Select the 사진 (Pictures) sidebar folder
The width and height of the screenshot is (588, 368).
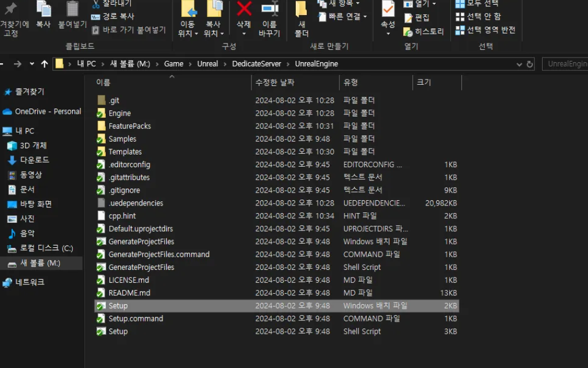[x=27, y=219]
